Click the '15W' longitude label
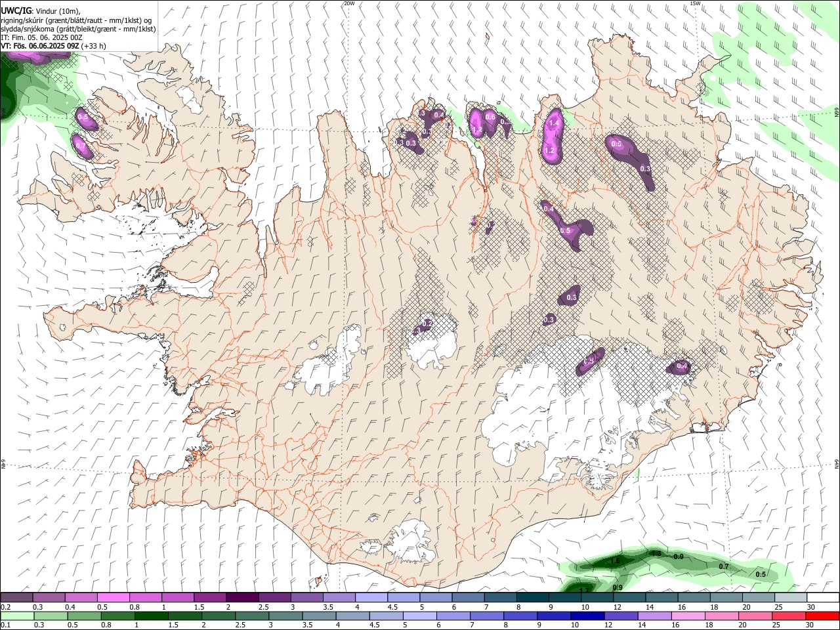The image size is (840, 630). point(695,3)
